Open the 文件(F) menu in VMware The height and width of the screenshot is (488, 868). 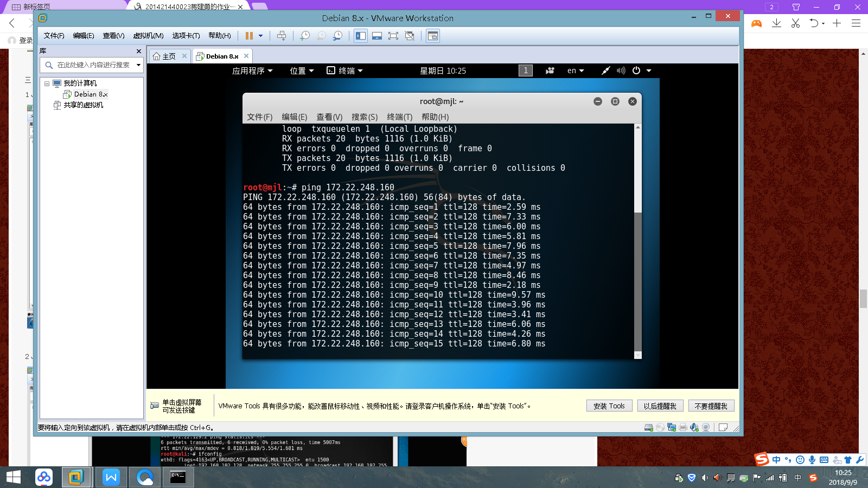pyautogui.click(x=54, y=36)
